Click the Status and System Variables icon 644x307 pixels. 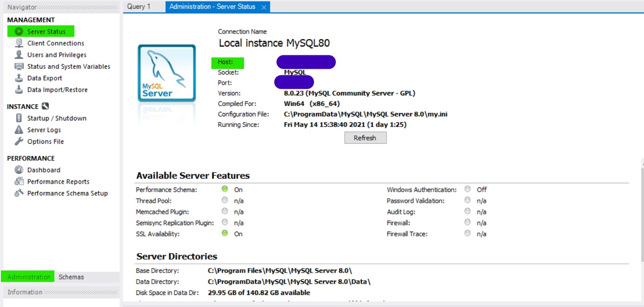tap(19, 67)
